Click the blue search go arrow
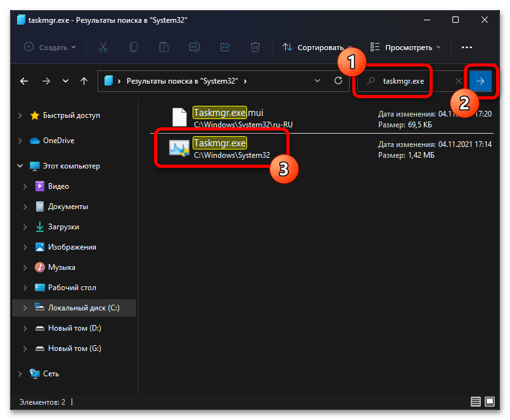The height and width of the screenshot is (420, 510). (x=480, y=81)
